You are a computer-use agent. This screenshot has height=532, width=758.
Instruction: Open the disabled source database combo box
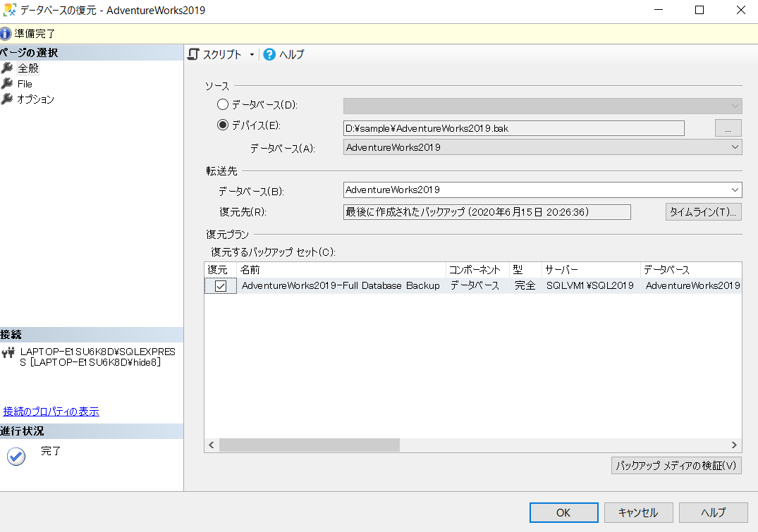542,106
